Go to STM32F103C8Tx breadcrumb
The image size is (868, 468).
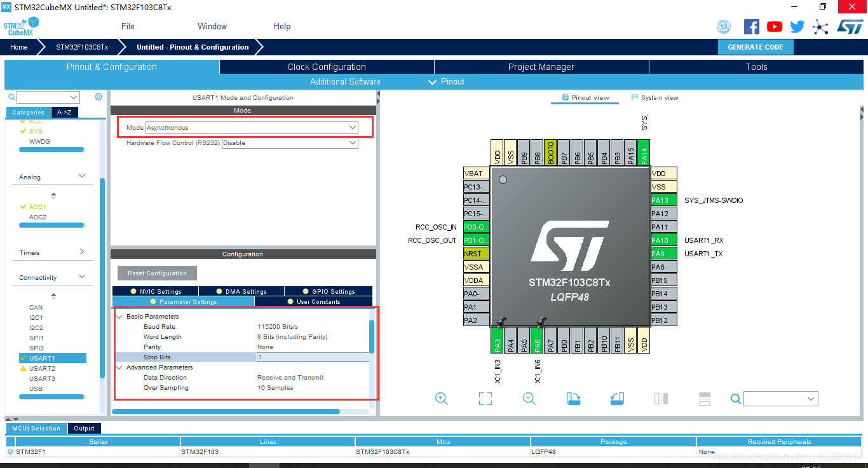pos(82,47)
